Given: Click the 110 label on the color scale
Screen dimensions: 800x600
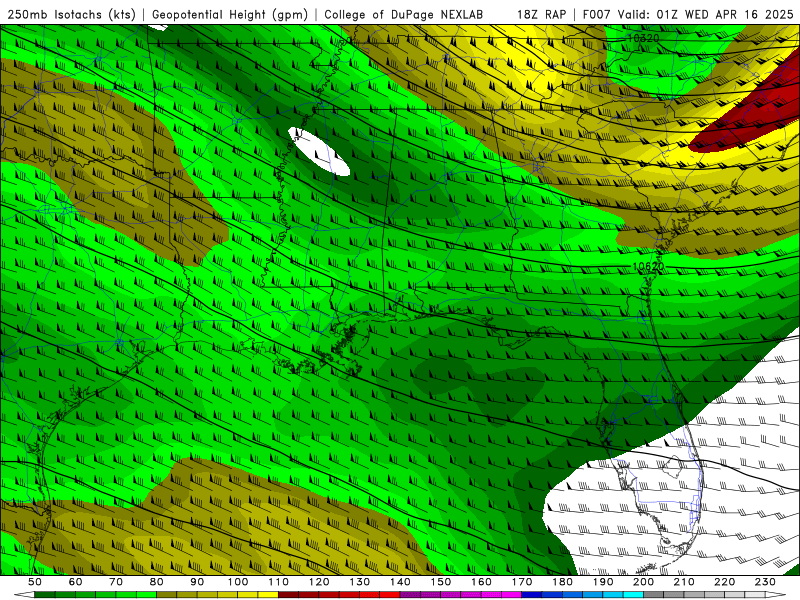Looking at the screenshot, I should [x=279, y=582].
